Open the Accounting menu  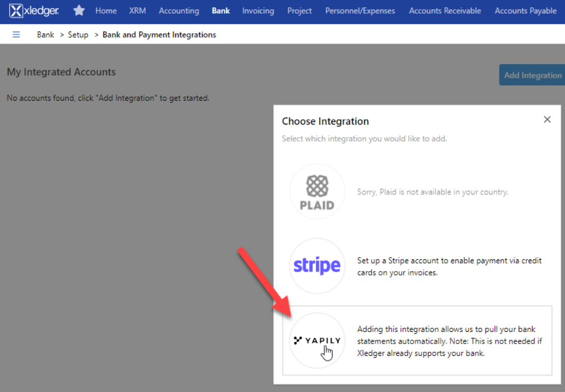[x=179, y=11]
